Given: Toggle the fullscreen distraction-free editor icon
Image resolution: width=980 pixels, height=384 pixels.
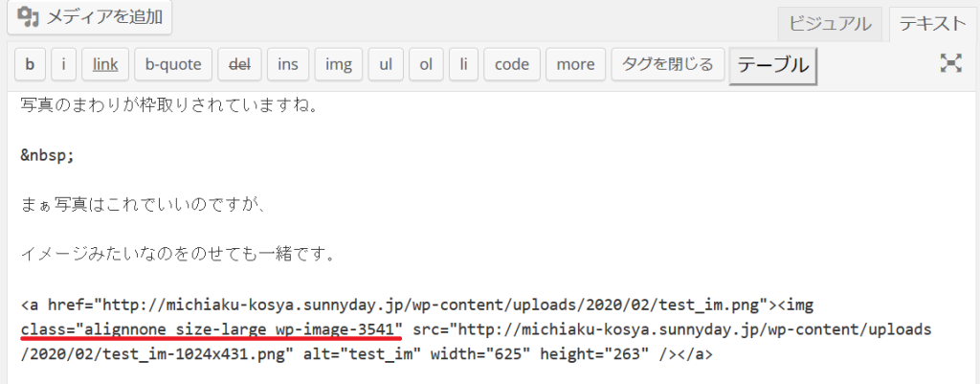Looking at the screenshot, I should click(x=950, y=64).
